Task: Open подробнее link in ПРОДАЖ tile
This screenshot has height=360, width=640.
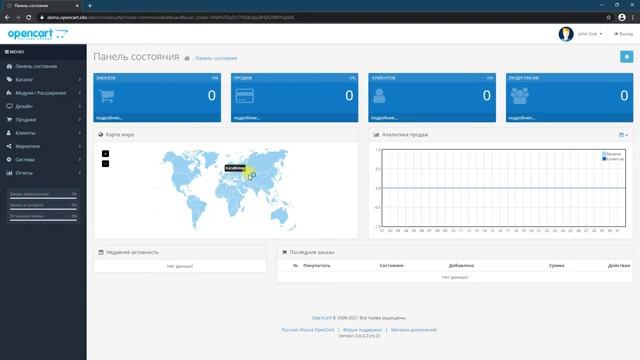Action: click(247, 118)
